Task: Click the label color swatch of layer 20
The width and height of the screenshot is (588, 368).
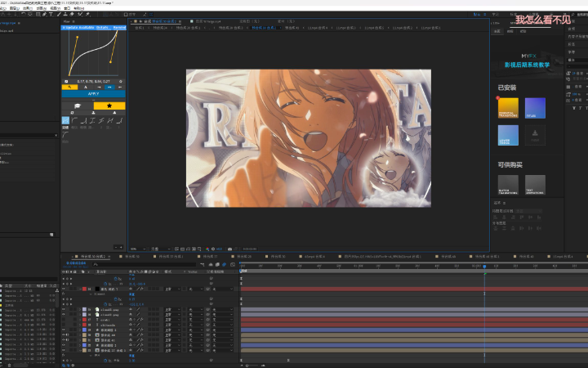Action: point(84,335)
